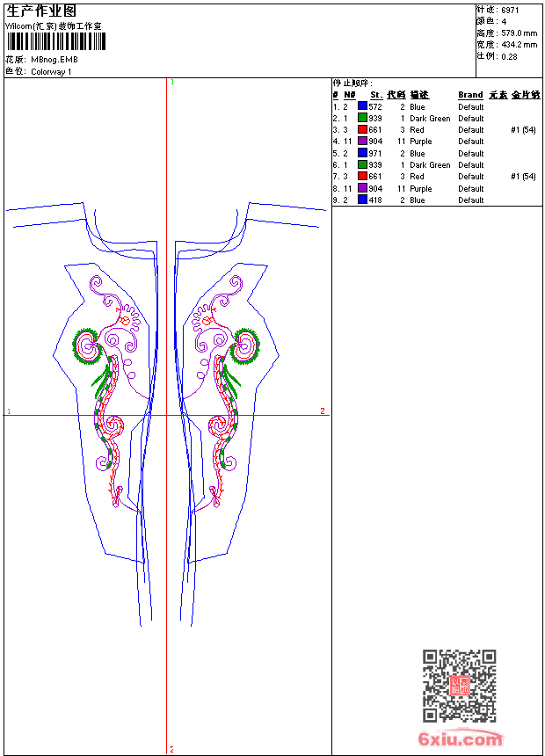Click stitch count '572' in row 1
The image size is (545, 756).
[x=375, y=106]
